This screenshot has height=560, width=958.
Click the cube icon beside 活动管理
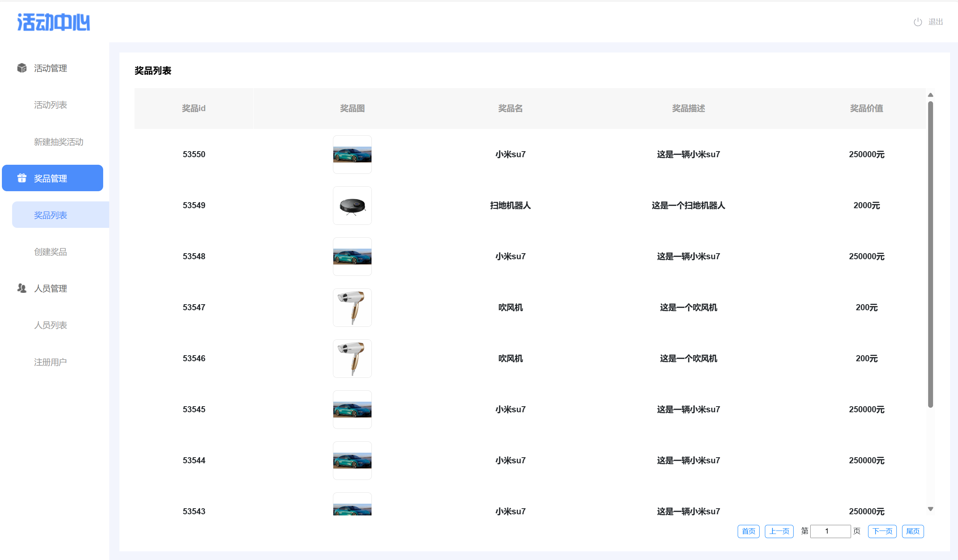[22, 68]
